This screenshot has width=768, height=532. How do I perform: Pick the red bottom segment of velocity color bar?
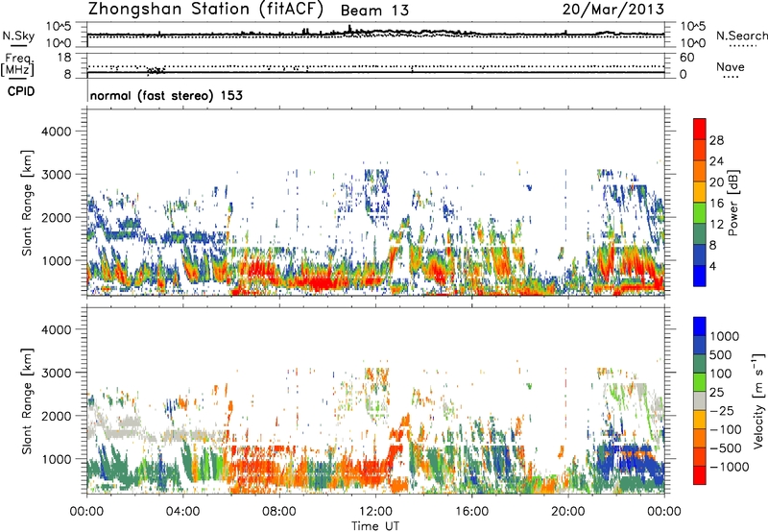(700, 475)
